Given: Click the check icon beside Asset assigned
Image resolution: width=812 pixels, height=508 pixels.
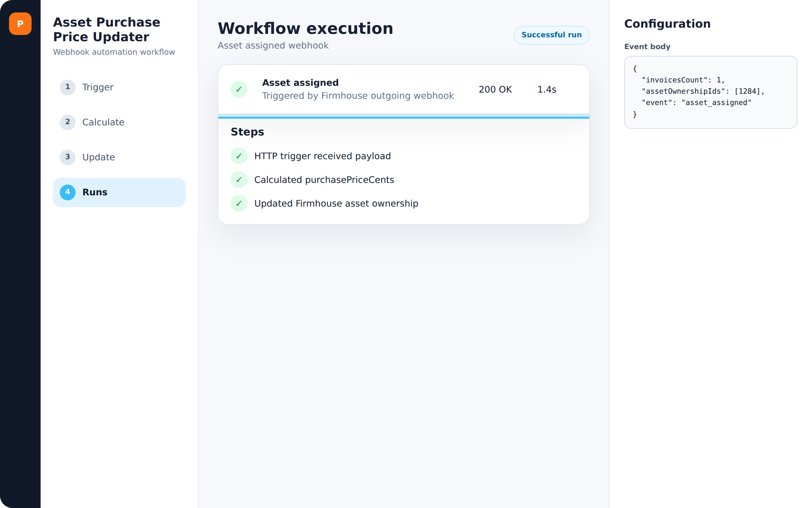Looking at the screenshot, I should [x=239, y=89].
